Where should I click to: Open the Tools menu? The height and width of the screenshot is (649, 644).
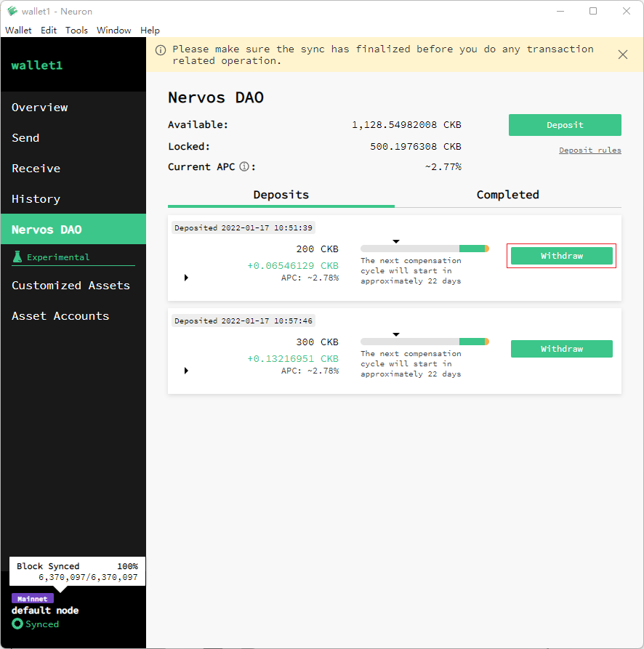pos(76,31)
